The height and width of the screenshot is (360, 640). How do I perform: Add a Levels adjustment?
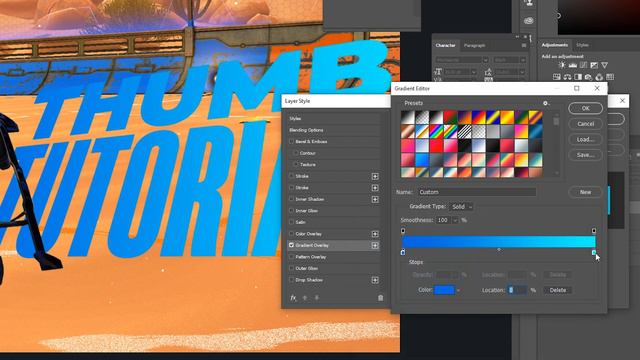(x=573, y=65)
